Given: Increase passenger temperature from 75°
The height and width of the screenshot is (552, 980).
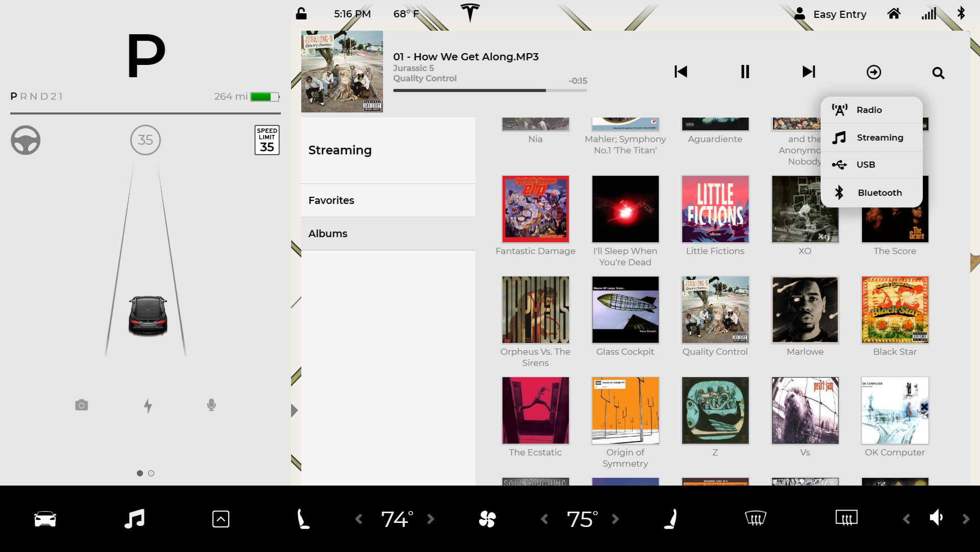Looking at the screenshot, I should coord(615,519).
